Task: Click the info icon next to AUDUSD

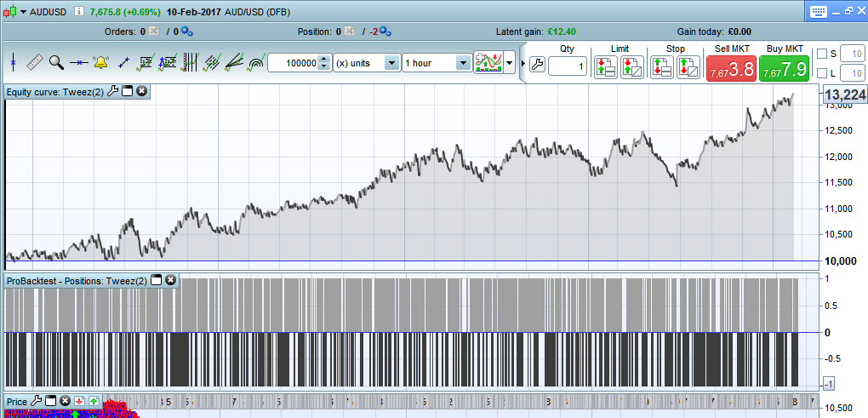Action: (78, 12)
